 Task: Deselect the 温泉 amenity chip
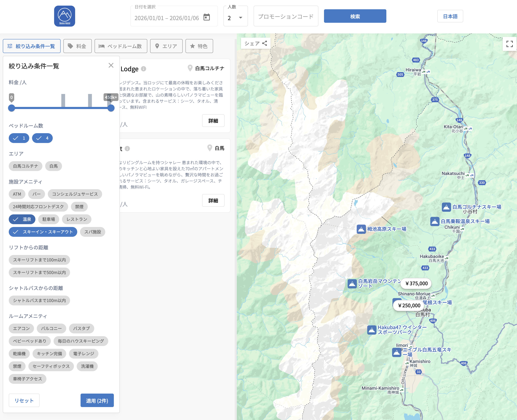22,219
